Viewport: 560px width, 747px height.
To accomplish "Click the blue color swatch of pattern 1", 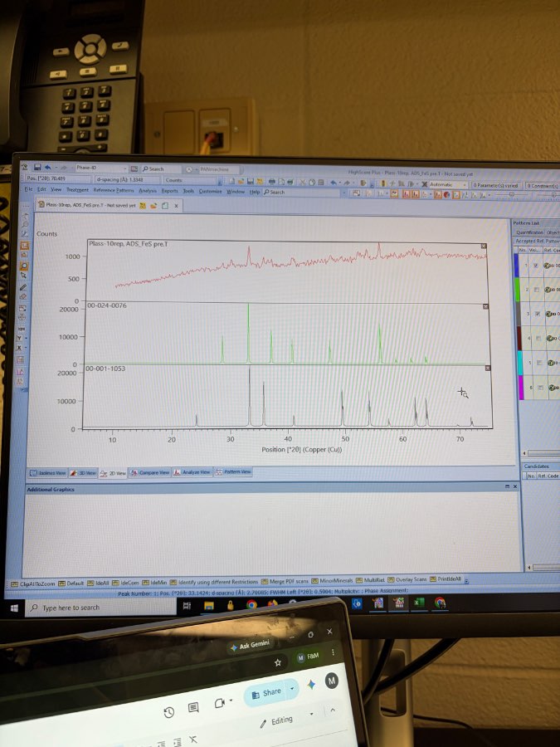I will pos(517,266).
